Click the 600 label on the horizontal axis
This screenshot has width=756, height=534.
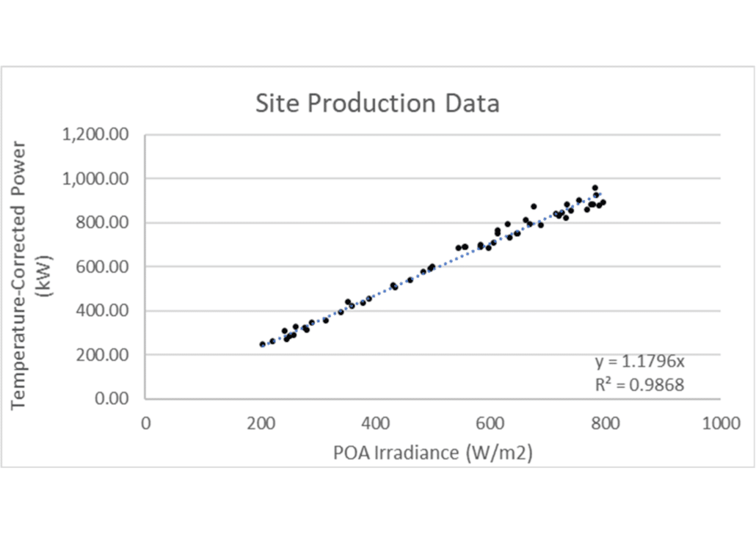point(490,423)
